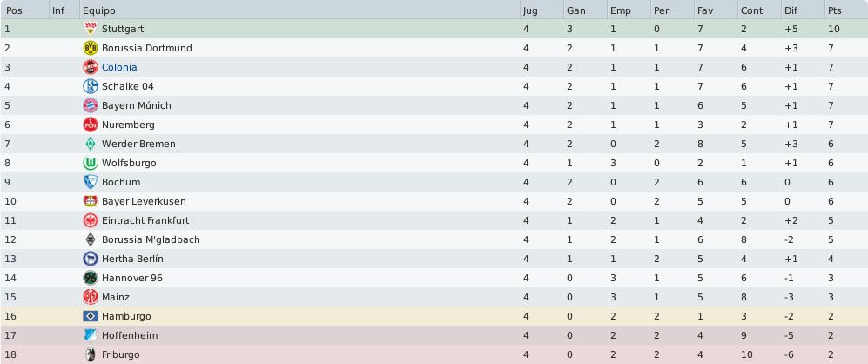The height and width of the screenshot is (364, 868).
Task: Click the Stuttgart club crest icon
Action: 91,29
